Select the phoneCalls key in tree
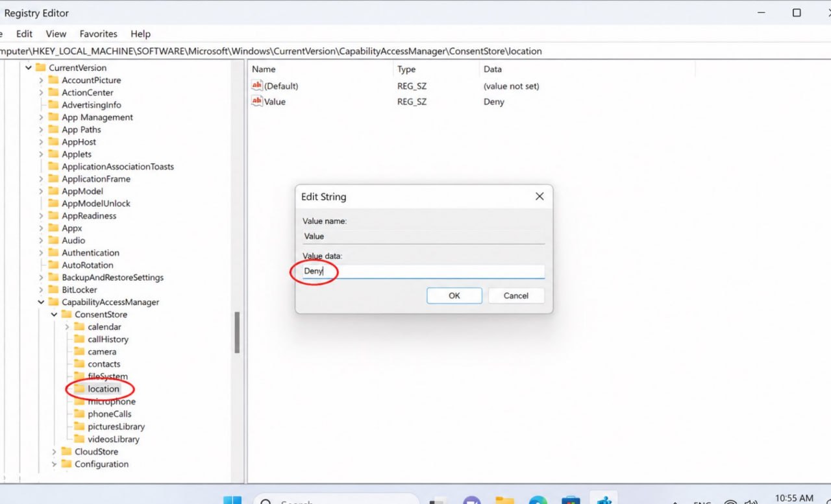831x504 pixels. [x=109, y=414]
